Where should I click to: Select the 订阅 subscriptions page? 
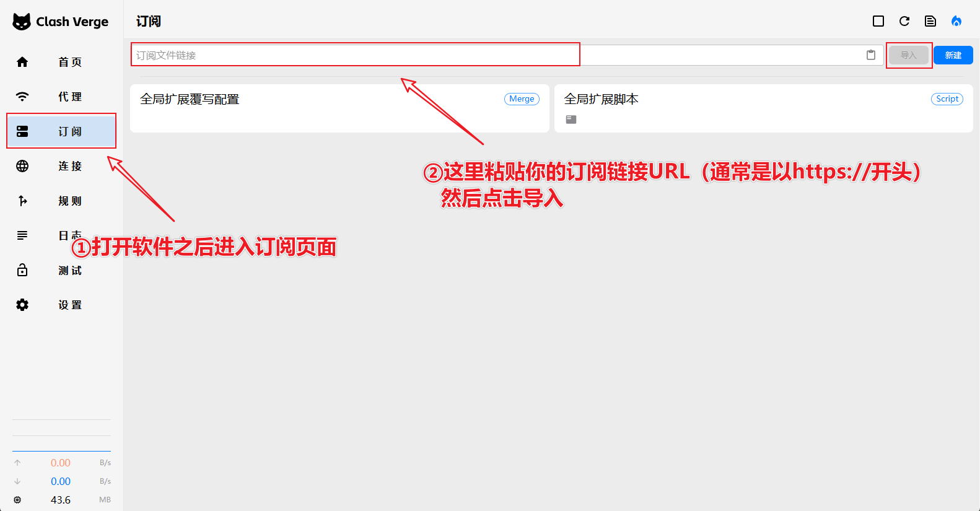pos(61,131)
